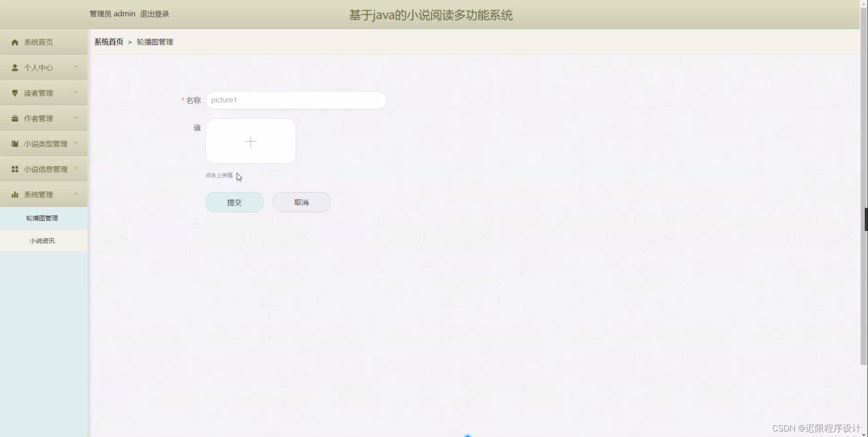
Task: Click the book icon beside 小说类型管理
Action: (x=15, y=144)
